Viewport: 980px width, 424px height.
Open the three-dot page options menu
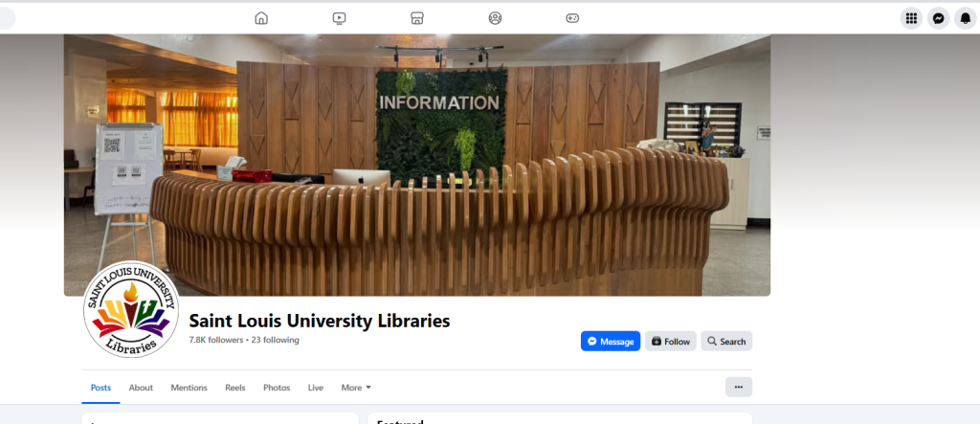[739, 387]
